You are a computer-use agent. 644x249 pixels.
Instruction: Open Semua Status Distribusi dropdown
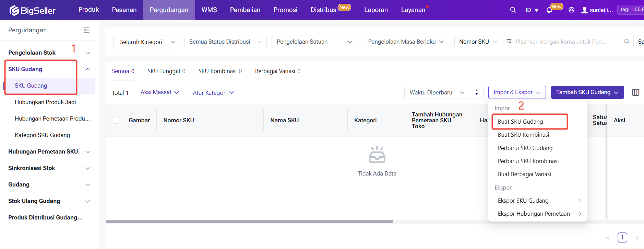click(225, 42)
